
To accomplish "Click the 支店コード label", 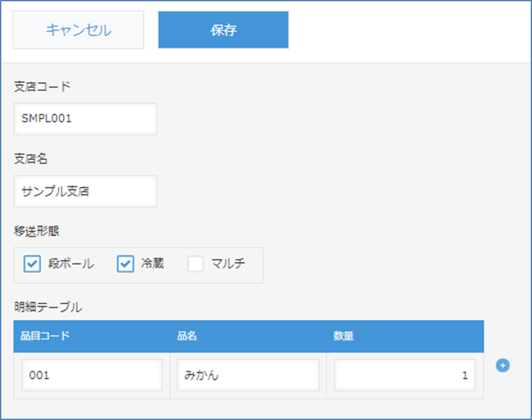I will click(42, 86).
